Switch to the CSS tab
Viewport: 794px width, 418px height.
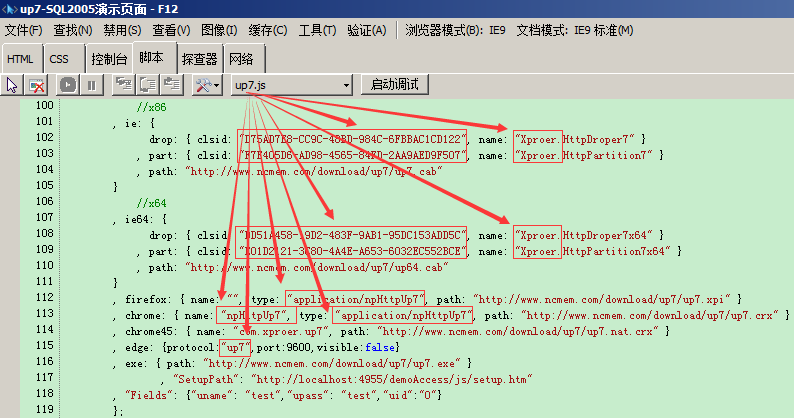(59, 59)
